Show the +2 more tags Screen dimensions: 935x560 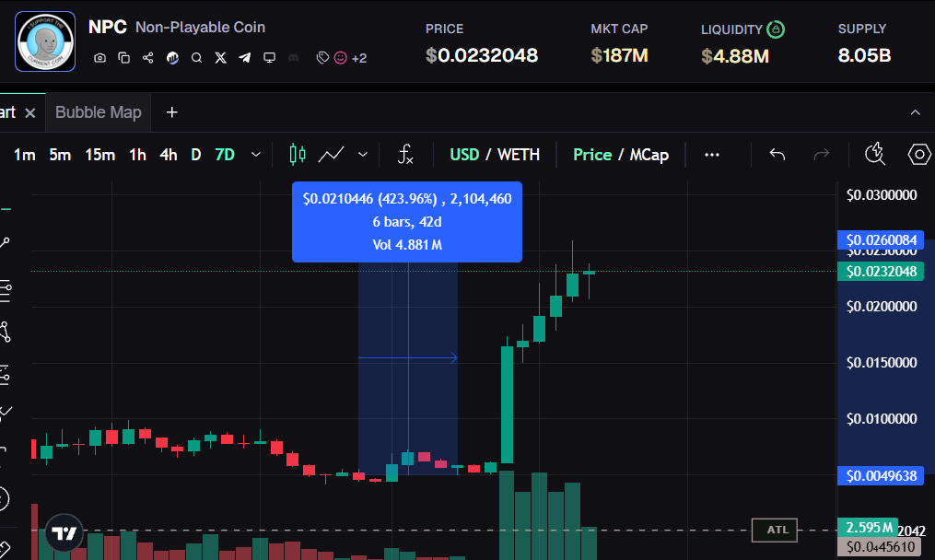359,58
